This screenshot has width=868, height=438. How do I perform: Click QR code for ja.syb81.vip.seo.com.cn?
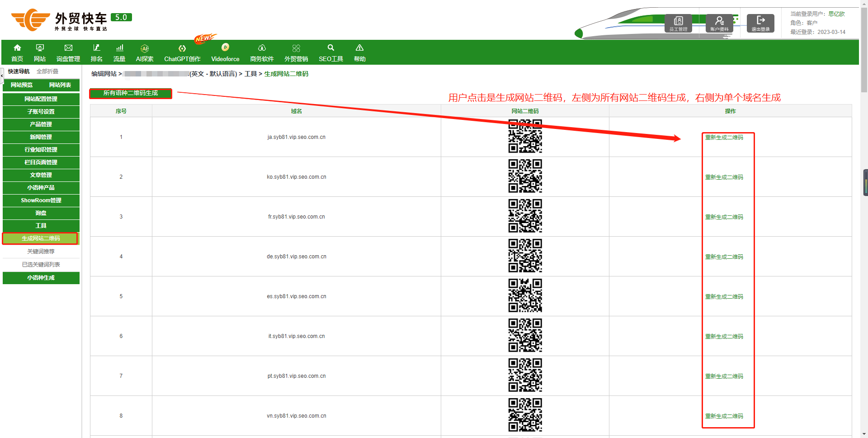pos(525,136)
